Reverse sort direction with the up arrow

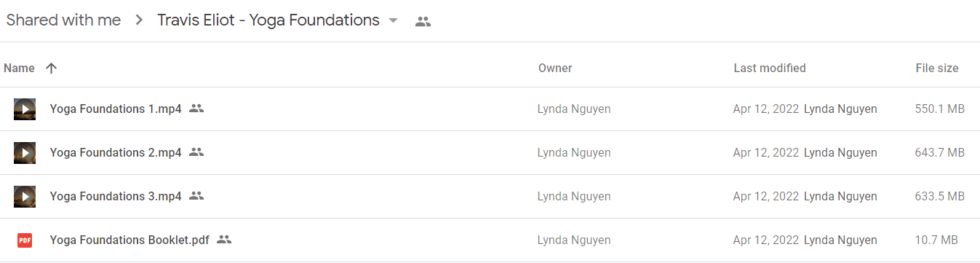[x=51, y=68]
